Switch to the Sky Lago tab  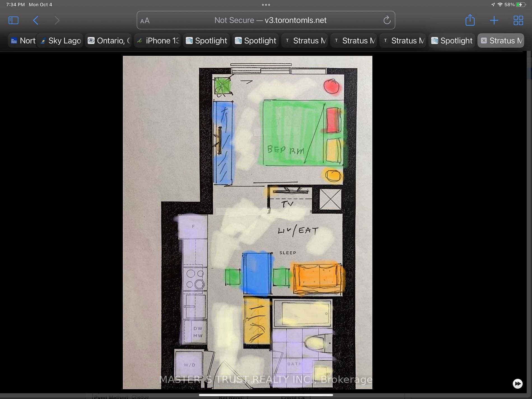coord(60,41)
